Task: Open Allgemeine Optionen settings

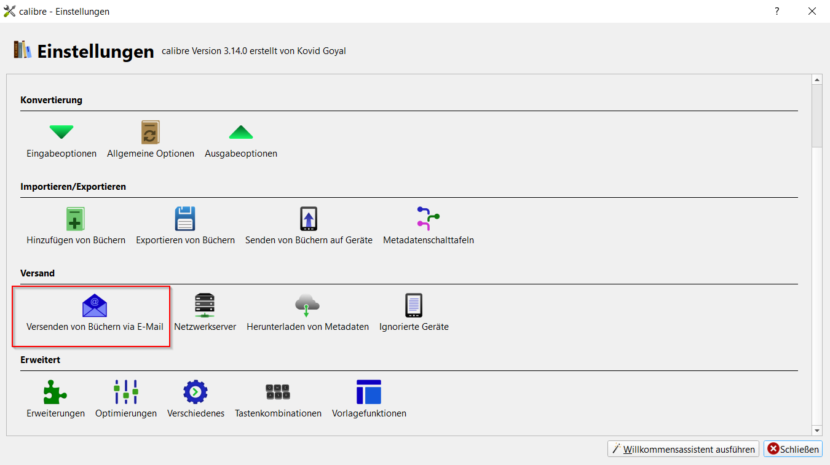Action: click(x=150, y=141)
